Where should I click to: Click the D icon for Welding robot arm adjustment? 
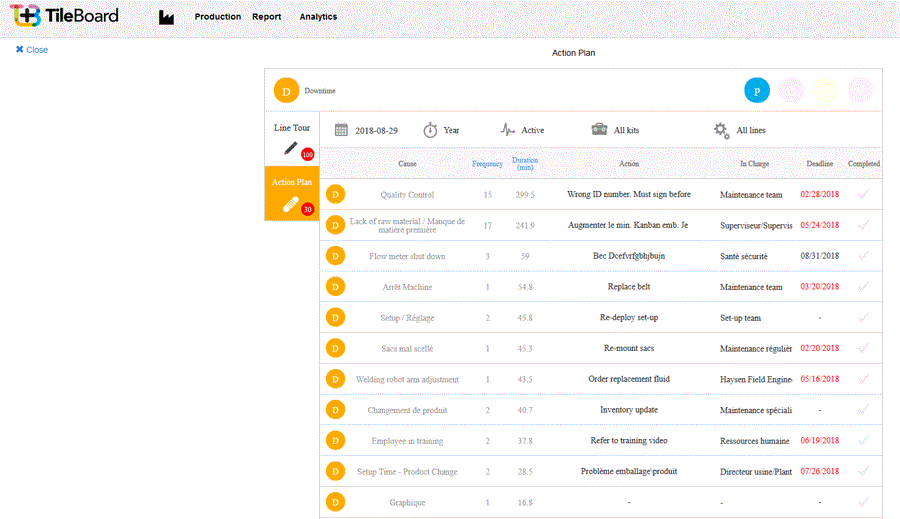point(335,379)
